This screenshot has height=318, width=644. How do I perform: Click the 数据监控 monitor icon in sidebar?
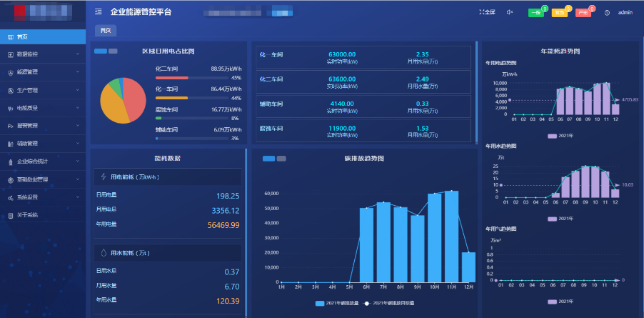[x=10, y=54]
